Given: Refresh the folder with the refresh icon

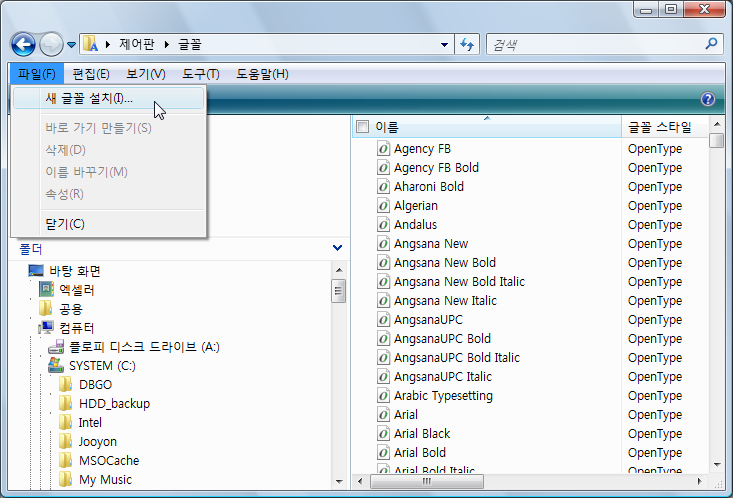Looking at the screenshot, I should 467,44.
